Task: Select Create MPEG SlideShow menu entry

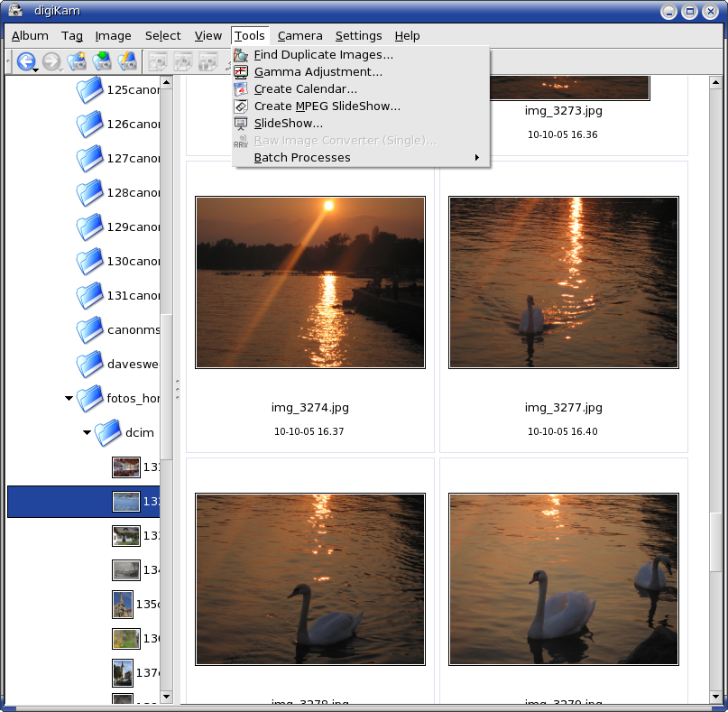Action: click(x=361, y=106)
